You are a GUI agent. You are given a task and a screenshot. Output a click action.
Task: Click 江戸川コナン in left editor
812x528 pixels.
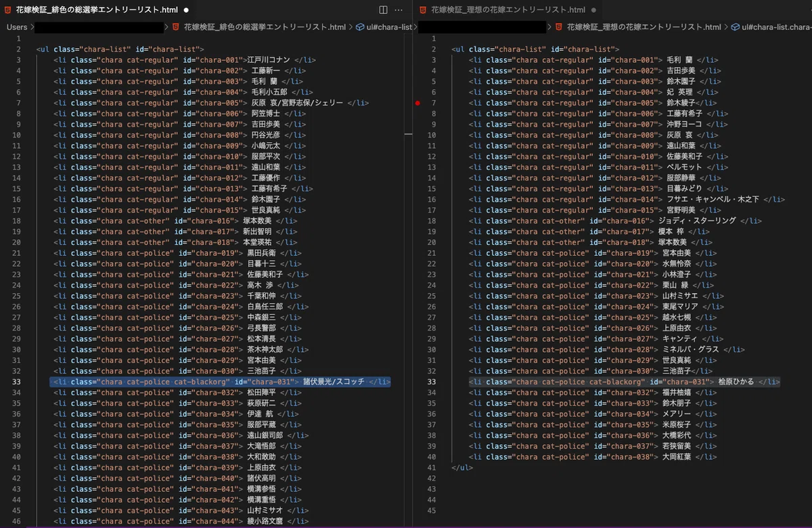(x=269, y=60)
